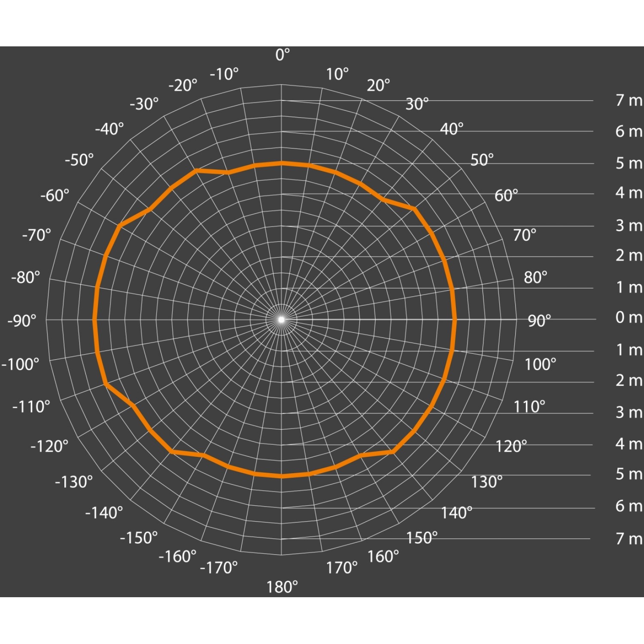Select the 5 m label in upper scale
Screen dimensions: 644x644
[629, 163]
